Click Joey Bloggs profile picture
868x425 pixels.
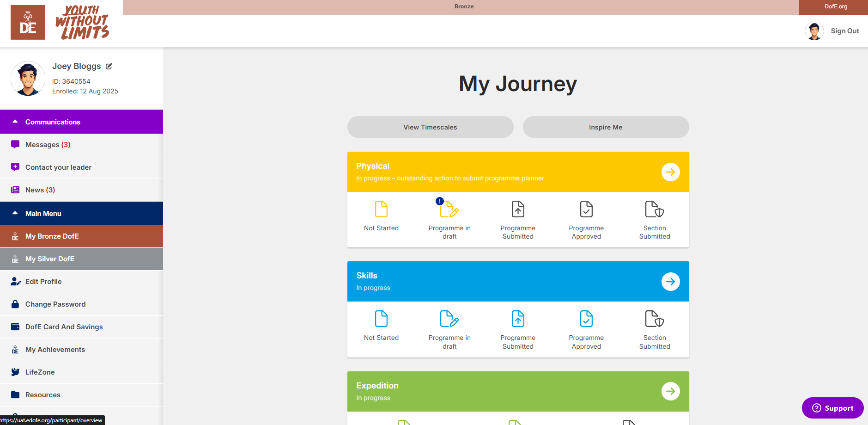click(28, 79)
